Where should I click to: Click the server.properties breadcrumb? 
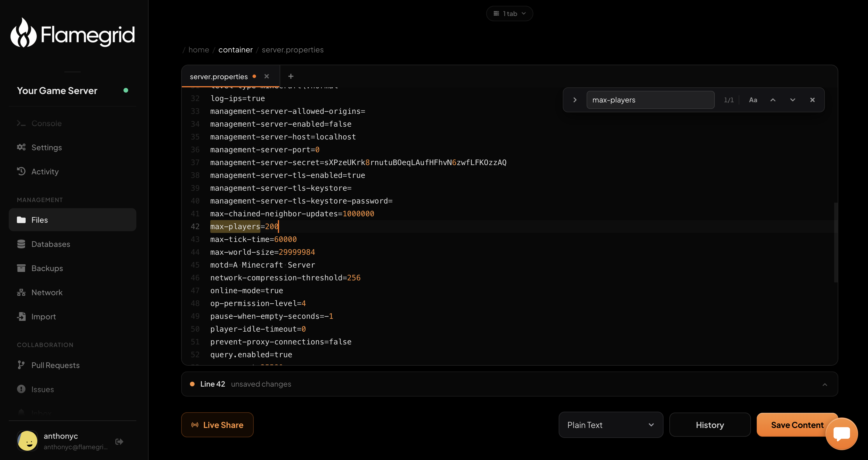292,49
